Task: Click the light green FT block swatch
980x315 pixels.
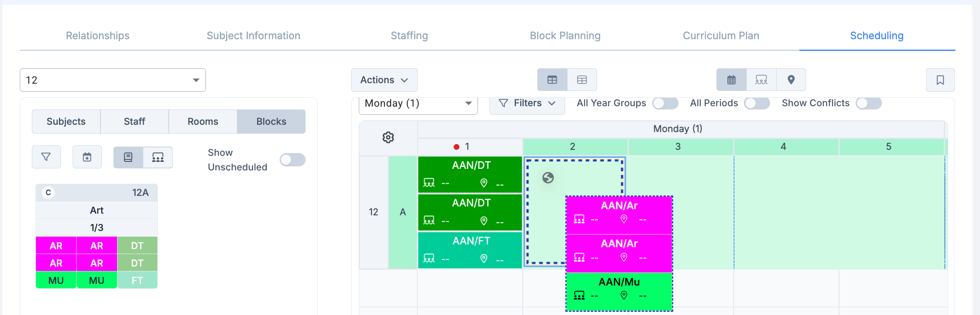Action: (x=137, y=280)
